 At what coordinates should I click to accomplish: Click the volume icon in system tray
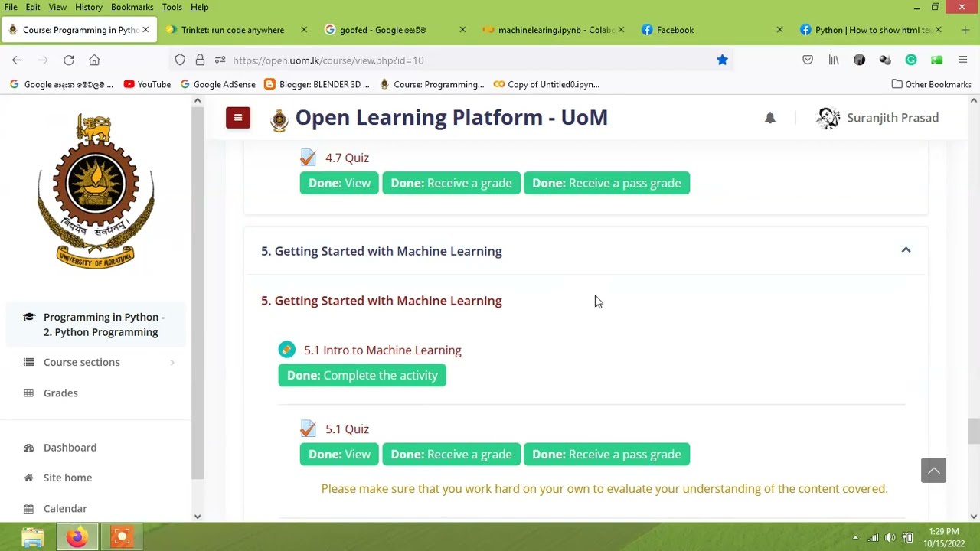click(x=890, y=537)
